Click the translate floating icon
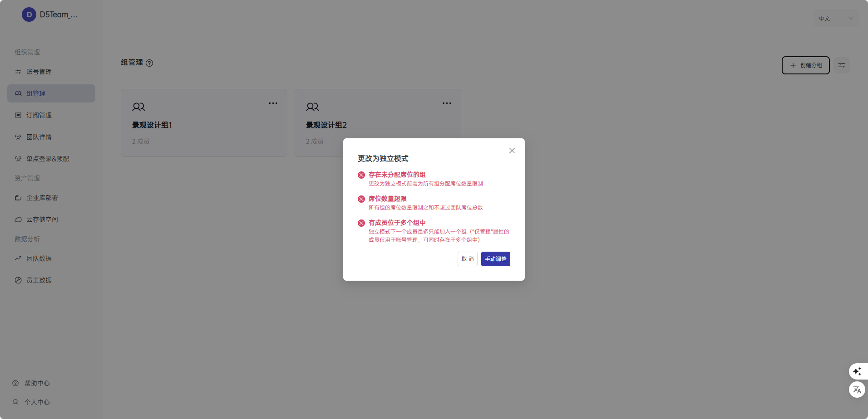The image size is (868, 419). 857,390
